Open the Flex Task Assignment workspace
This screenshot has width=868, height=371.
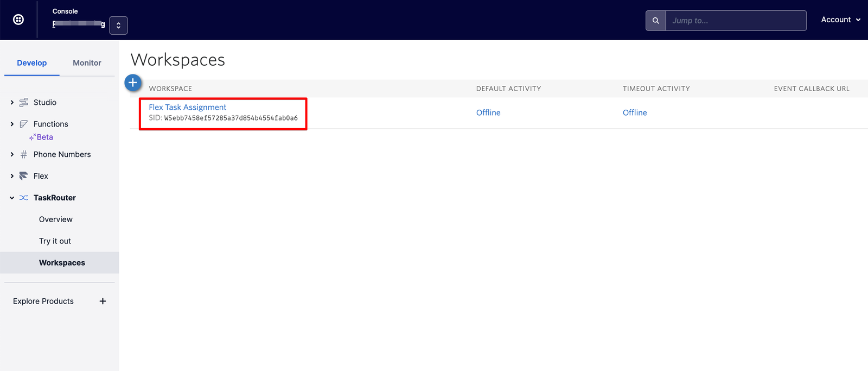tap(187, 107)
